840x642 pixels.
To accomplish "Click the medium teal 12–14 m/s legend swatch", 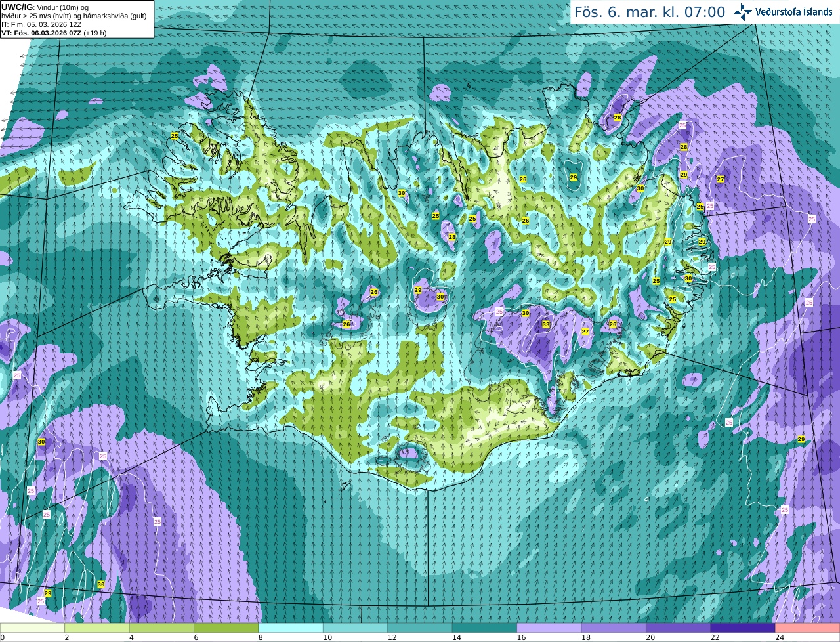I will 420,628.
